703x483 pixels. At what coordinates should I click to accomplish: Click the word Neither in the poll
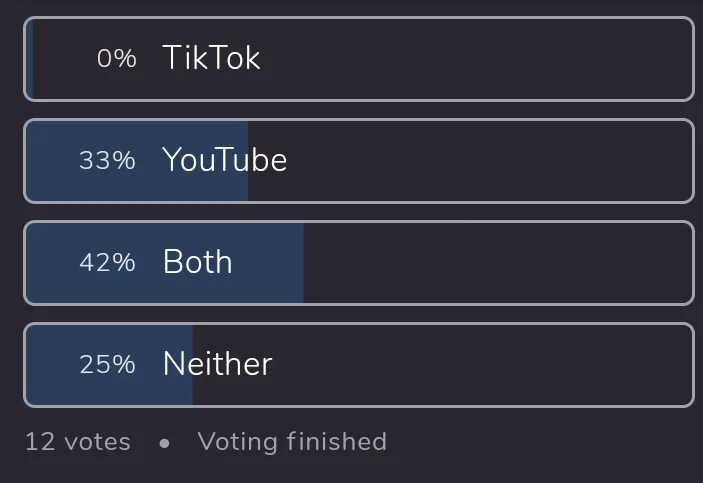[x=217, y=364]
